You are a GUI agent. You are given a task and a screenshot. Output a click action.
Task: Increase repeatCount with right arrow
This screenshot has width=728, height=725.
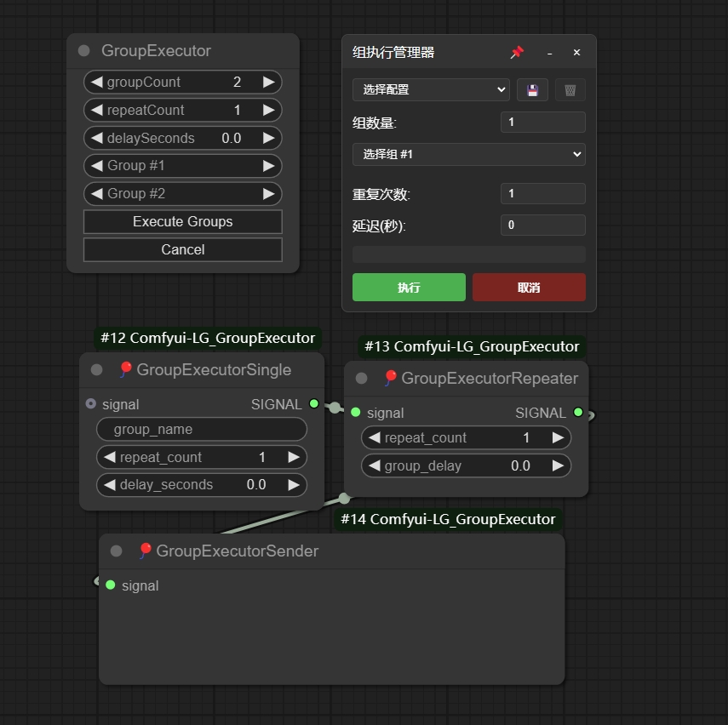269,110
